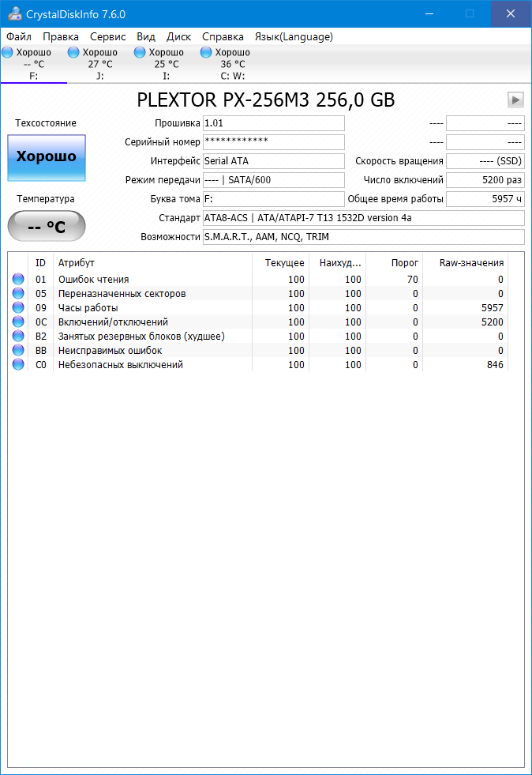This screenshot has width=532, height=775.
Task: Select Занятых резервных блоков (худшее) row
Action: tap(258, 336)
